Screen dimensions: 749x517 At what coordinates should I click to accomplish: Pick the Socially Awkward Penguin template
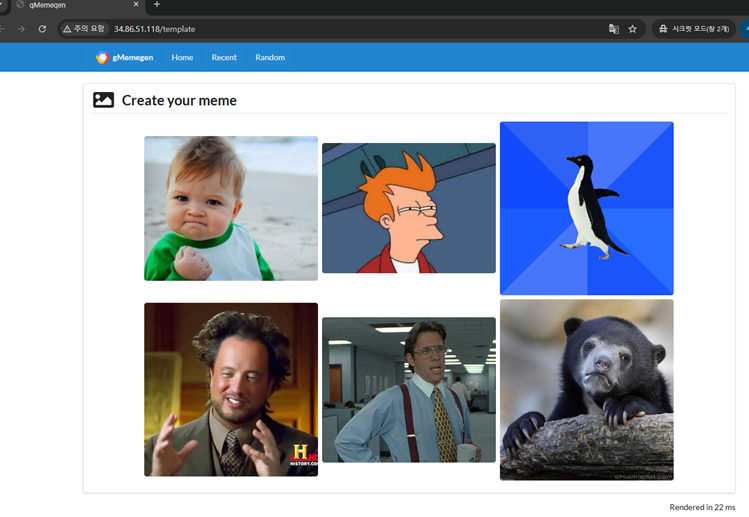[x=587, y=208]
